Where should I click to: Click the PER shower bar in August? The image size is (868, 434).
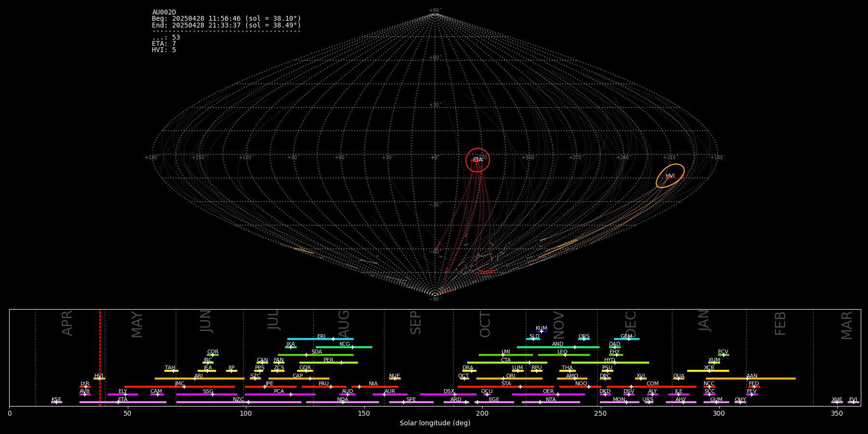tap(328, 363)
